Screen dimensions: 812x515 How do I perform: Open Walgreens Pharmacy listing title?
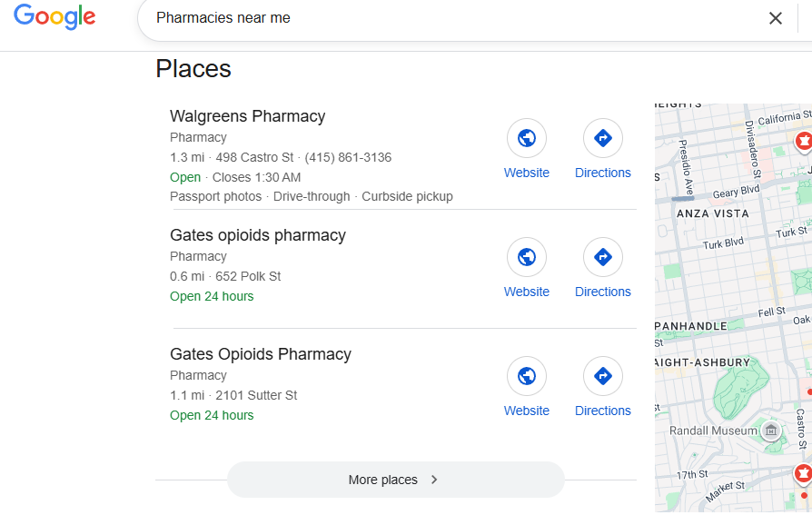[247, 116]
